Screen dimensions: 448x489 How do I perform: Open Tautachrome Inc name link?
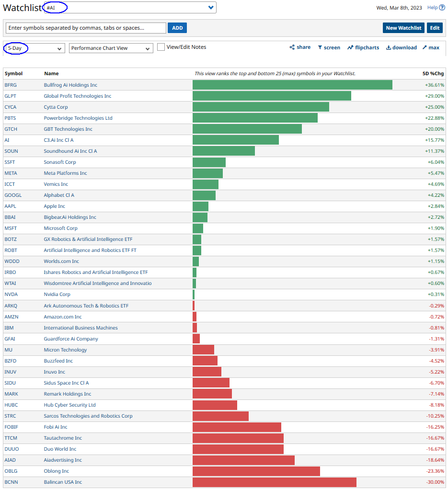pyautogui.click(x=63, y=438)
